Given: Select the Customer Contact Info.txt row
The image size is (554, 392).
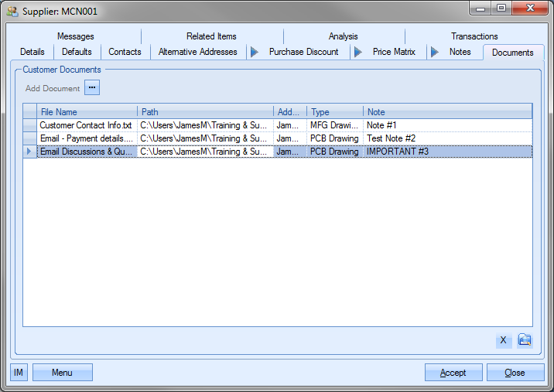Looking at the screenshot, I should tap(87, 124).
